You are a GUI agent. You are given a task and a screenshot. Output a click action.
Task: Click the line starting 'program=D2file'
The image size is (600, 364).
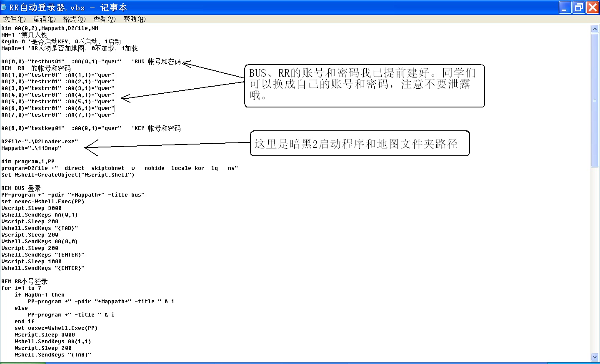(120, 168)
